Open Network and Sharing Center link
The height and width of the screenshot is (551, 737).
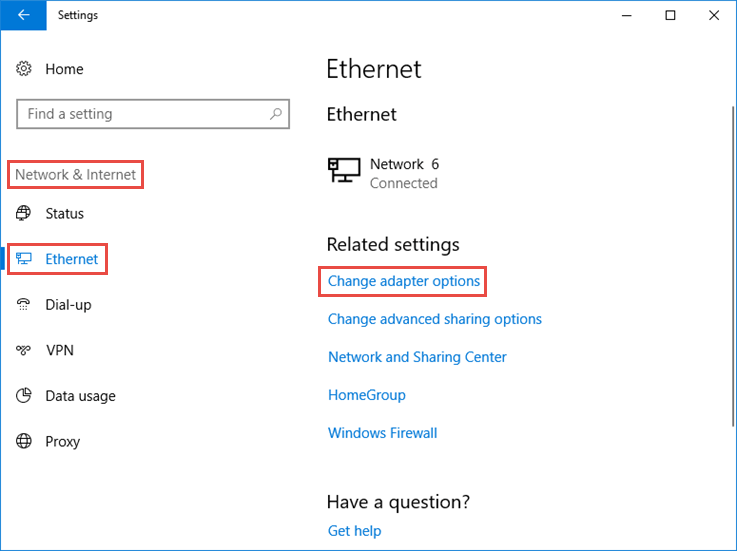(417, 357)
